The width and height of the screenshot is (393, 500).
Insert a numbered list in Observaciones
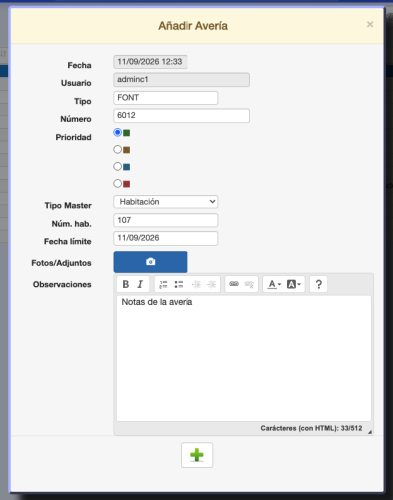click(163, 284)
